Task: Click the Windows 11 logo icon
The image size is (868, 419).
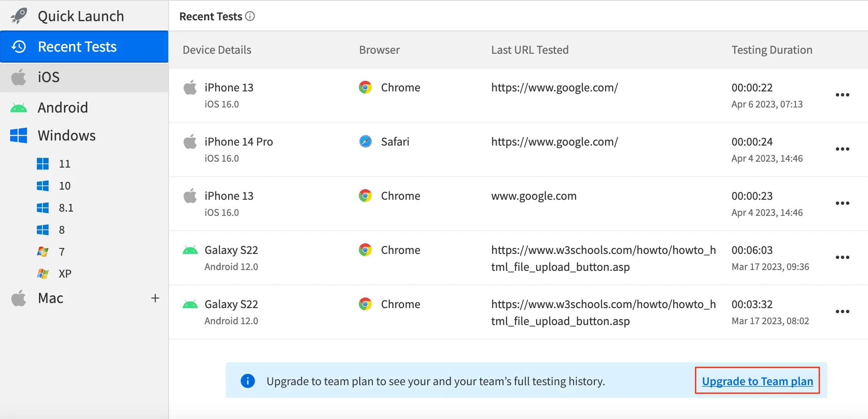Action: [x=43, y=164]
